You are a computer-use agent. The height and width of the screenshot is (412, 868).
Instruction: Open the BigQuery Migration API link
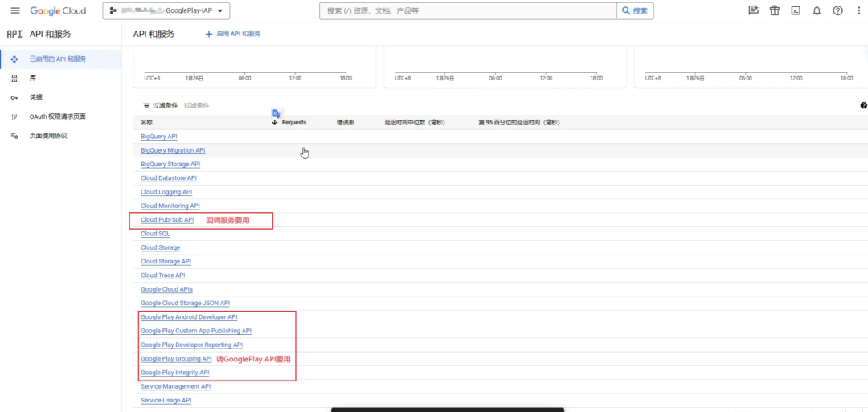(174, 150)
